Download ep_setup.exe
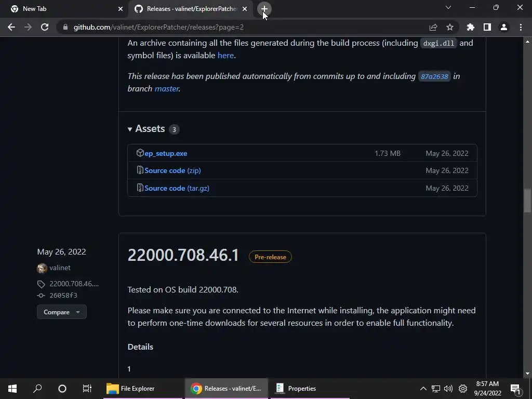 tap(166, 153)
